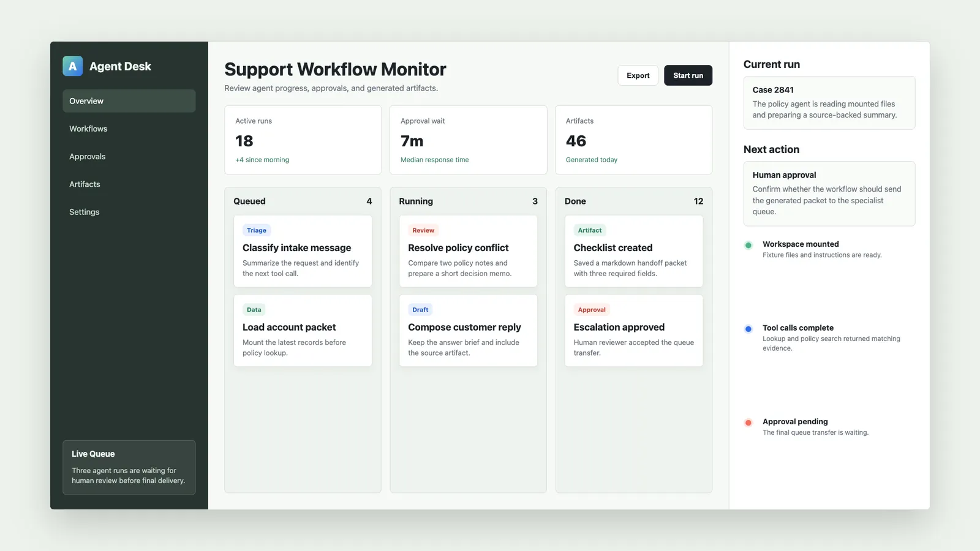Click the Artifact tag on Checklist created
Screen dimensions: 980x551
590,230
